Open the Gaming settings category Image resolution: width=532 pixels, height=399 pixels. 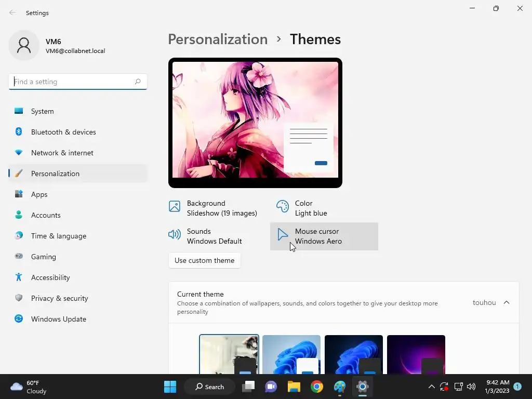coord(78,257)
